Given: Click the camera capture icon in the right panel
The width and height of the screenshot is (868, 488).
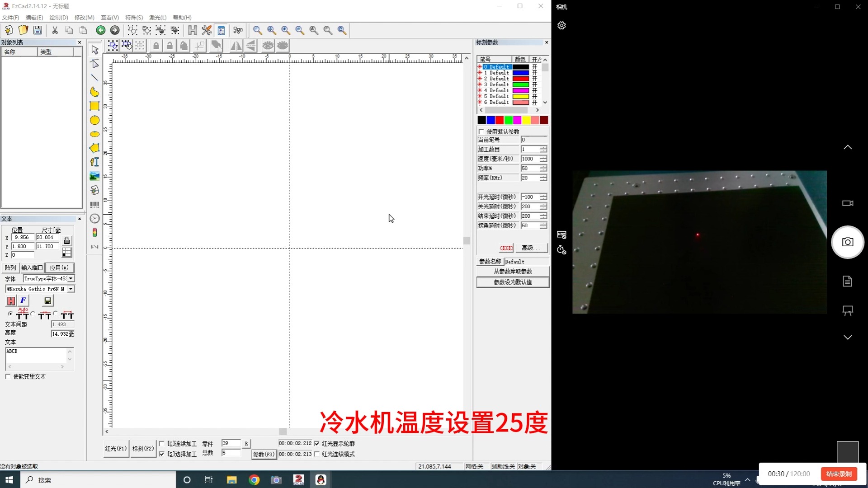Looking at the screenshot, I should coord(847,242).
